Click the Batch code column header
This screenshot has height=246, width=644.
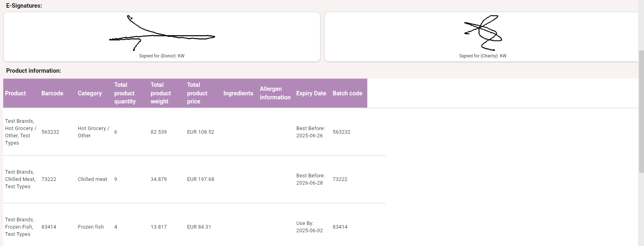pos(347,93)
